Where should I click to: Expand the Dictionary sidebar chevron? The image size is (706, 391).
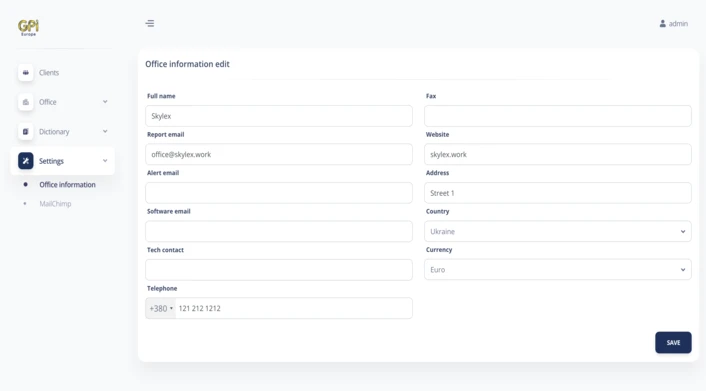tap(105, 132)
